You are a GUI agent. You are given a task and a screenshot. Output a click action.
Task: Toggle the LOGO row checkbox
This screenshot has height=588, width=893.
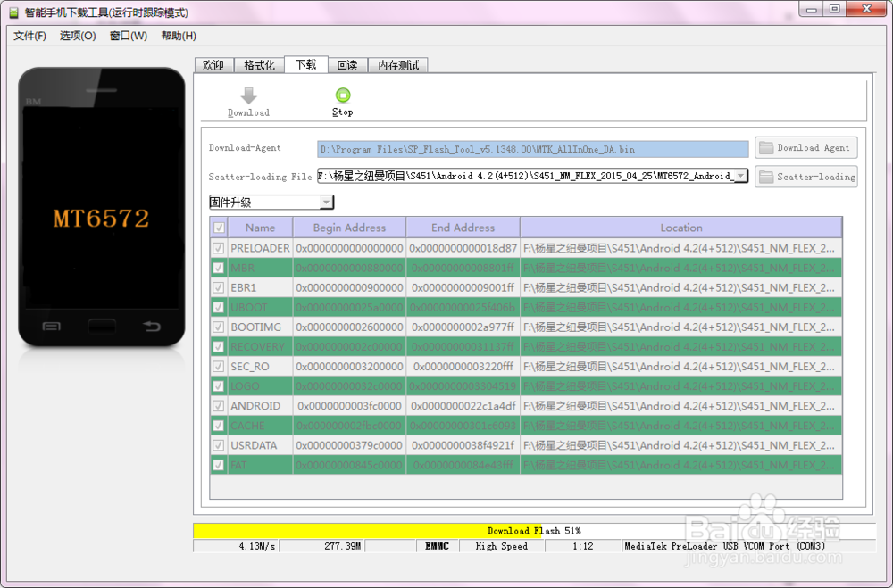point(218,386)
